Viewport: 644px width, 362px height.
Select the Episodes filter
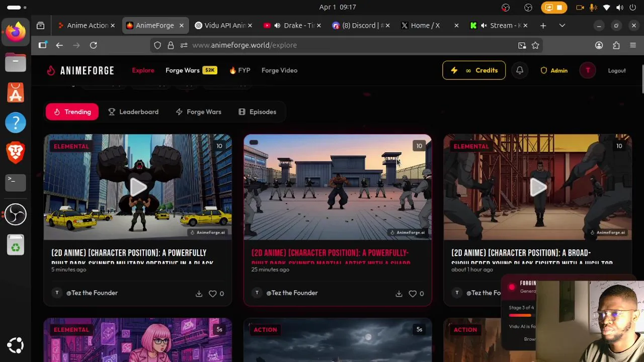257,112
